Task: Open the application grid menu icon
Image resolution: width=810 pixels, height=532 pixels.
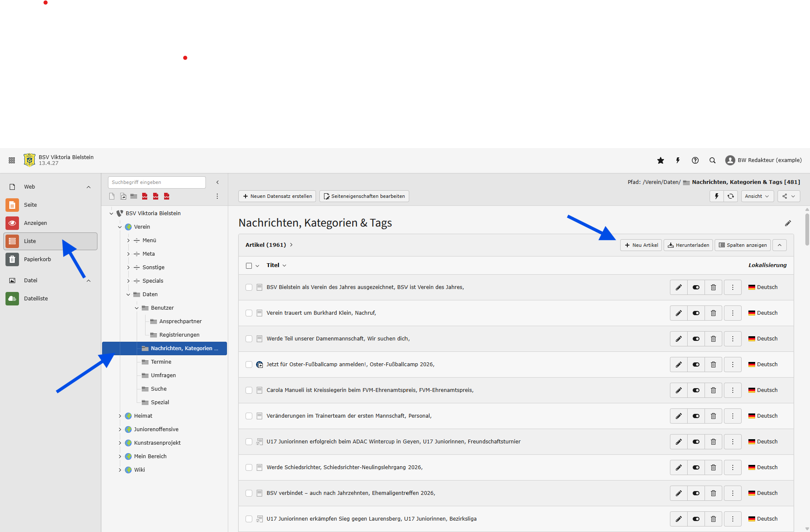Action: (12, 160)
